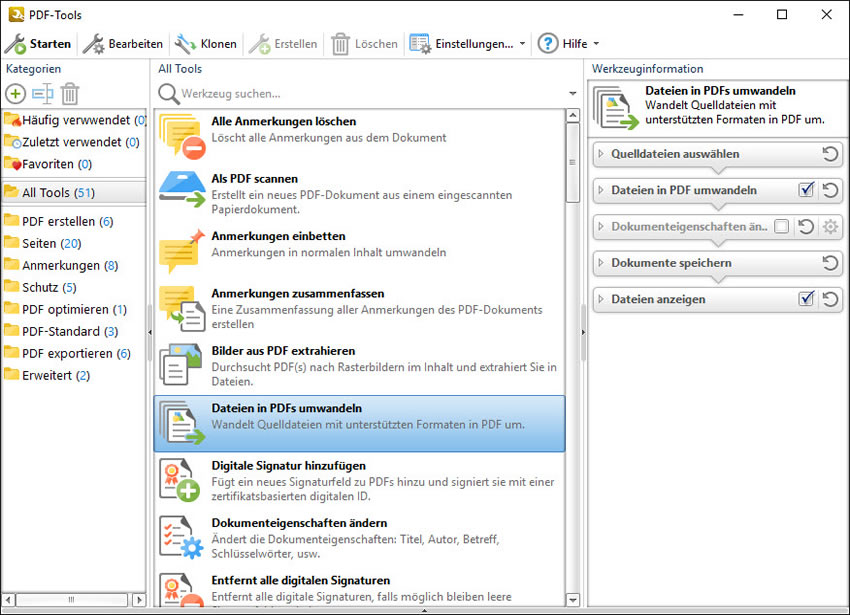The width and height of the screenshot is (850, 615).
Task: Select Häufig verwendet category
Action: click(74, 120)
